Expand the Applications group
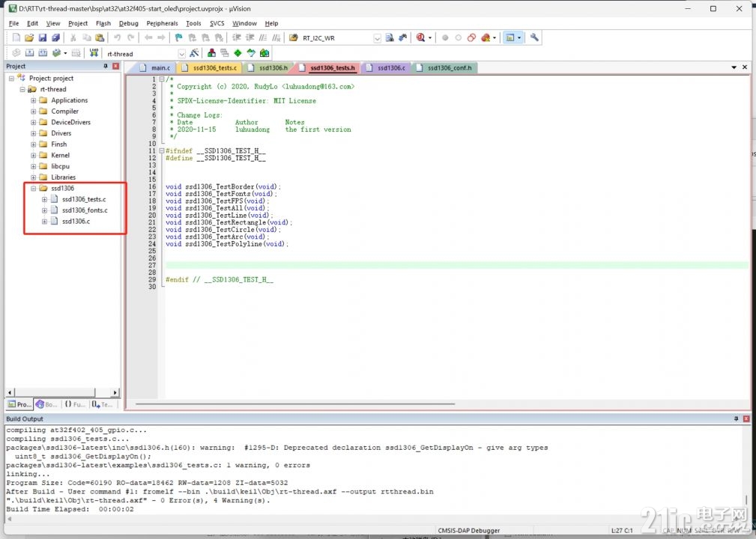This screenshot has height=539, width=756. coord(33,100)
